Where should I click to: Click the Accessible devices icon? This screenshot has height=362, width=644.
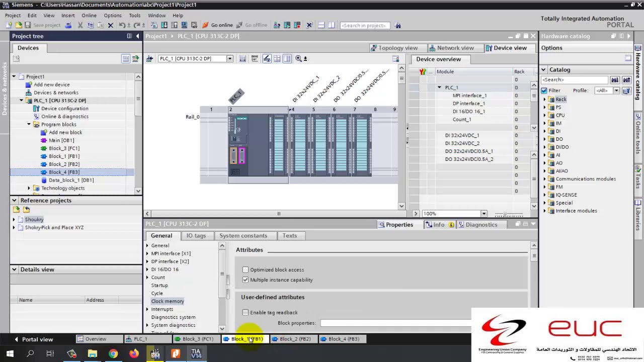pos(277,25)
